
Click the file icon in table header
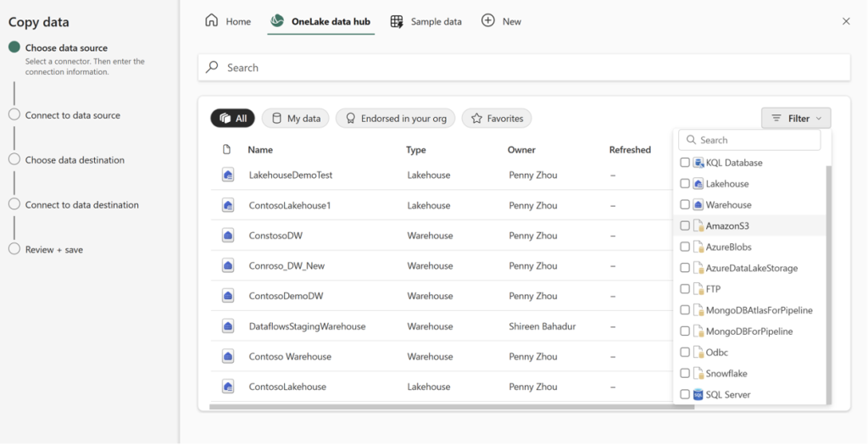(226, 149)
